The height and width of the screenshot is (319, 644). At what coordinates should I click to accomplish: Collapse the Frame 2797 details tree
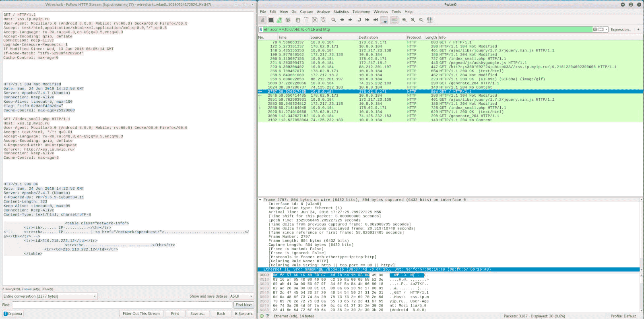click(260, 200)
